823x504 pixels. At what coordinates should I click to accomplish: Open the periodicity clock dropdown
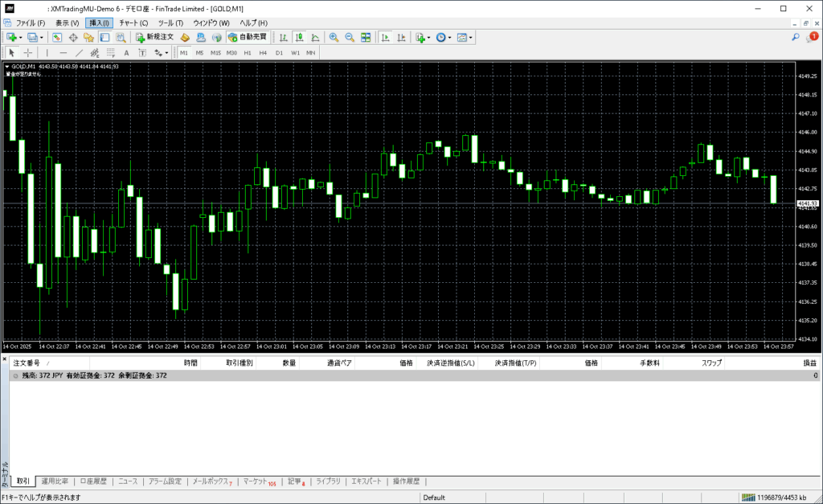(450, 38)
